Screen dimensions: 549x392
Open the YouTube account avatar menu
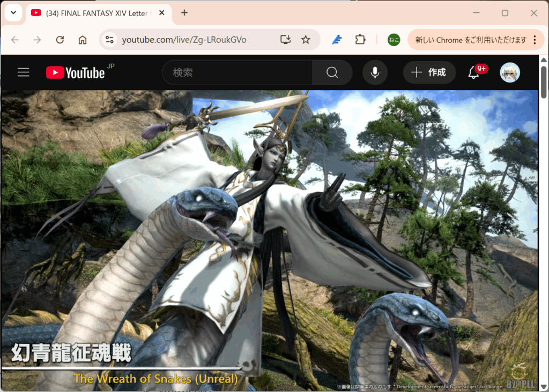click(510, 72)
